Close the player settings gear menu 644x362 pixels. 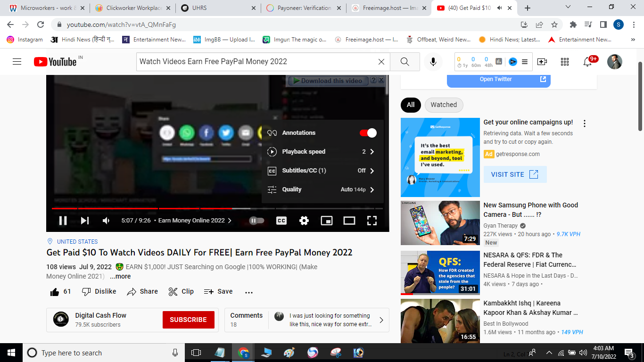pyautogui.click(x=304, y=221)
